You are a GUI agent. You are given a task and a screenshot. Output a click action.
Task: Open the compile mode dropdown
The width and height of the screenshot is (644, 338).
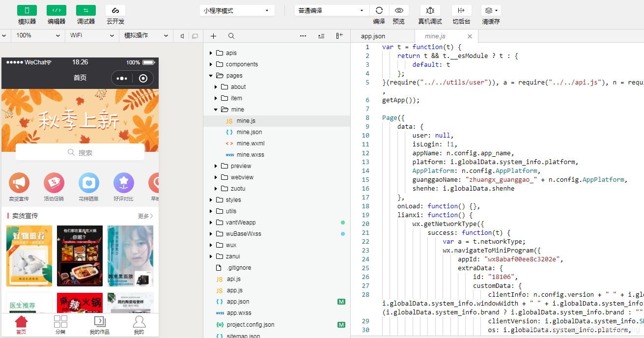[x=331, y=10]
